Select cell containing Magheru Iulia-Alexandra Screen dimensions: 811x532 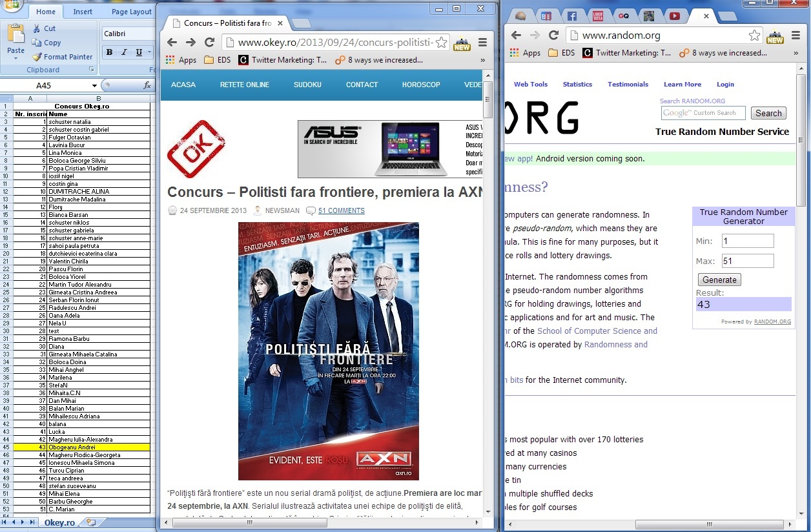(98, 439)
